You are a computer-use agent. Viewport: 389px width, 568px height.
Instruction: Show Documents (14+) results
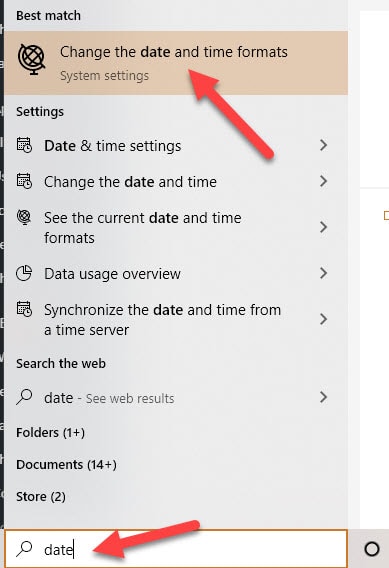(66, 464)
